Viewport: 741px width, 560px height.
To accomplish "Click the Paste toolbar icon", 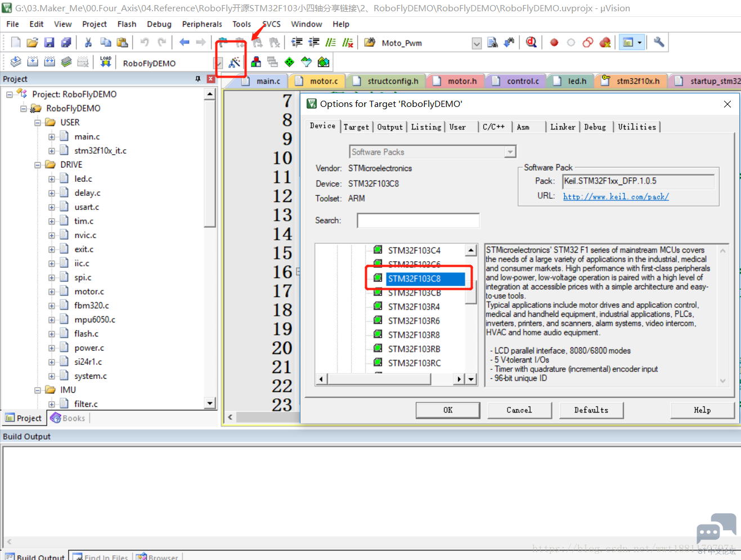I will (122, 42).
